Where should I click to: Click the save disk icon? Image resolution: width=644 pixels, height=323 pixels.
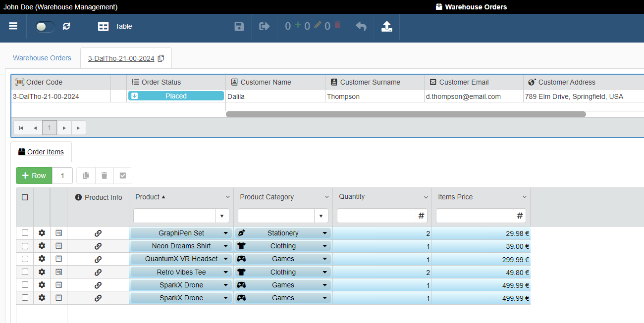coord(239,26)
